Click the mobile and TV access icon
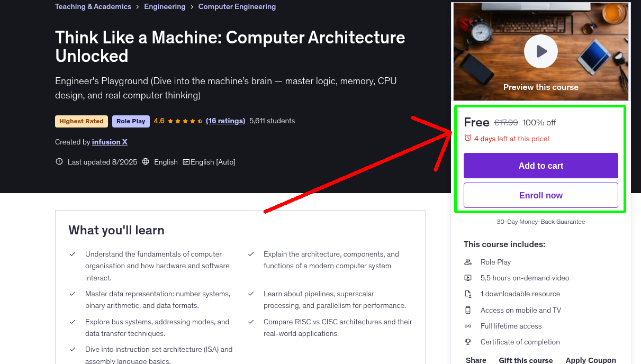Viewport: 641px width, 364px height. tap(468, 310)
